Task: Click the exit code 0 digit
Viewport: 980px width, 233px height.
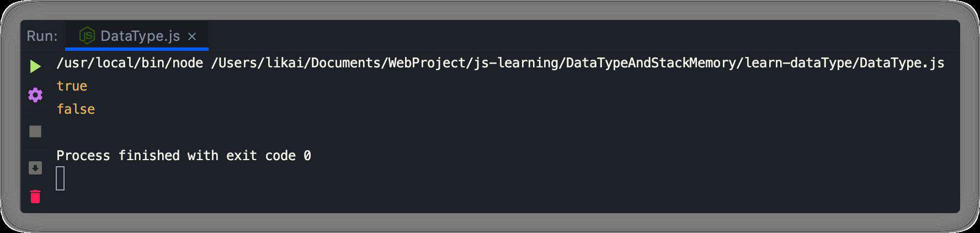Action: (x=307, y=156)
